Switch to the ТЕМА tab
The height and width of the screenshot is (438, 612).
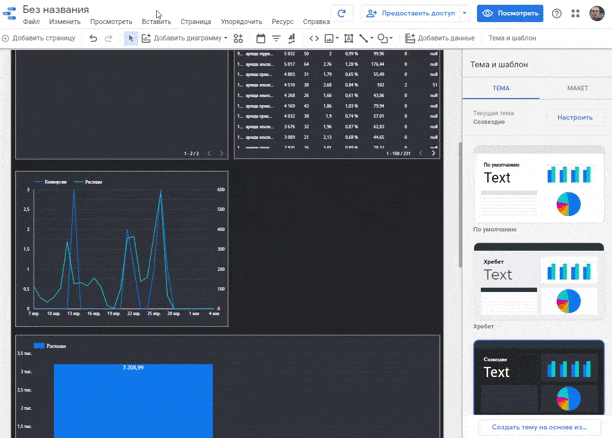pos(501,88)
